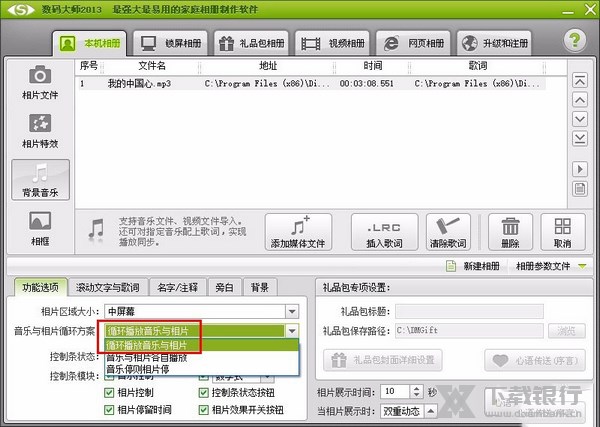
Task: Click the 清除歌词 clear lyrics icon
Action: click(449, 232)
